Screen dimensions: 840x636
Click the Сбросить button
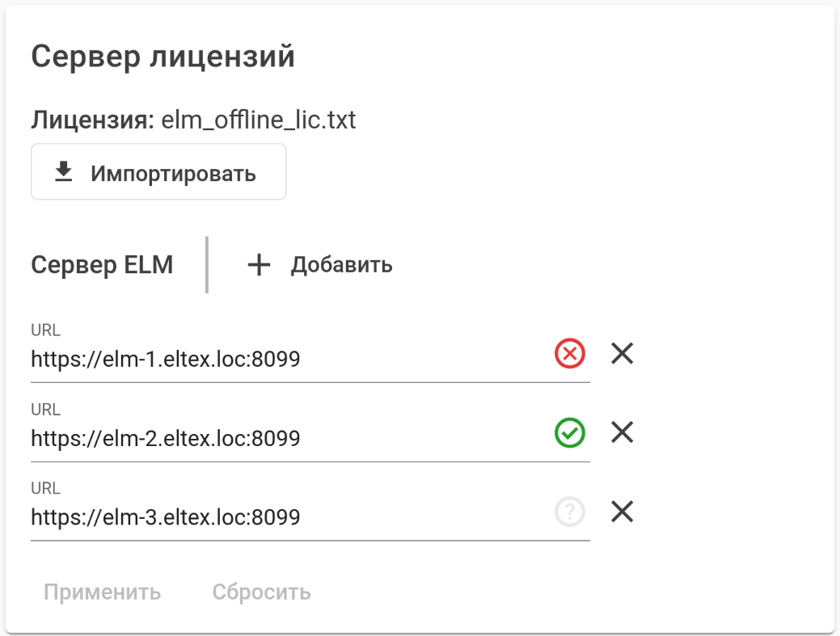coord(261,592)
